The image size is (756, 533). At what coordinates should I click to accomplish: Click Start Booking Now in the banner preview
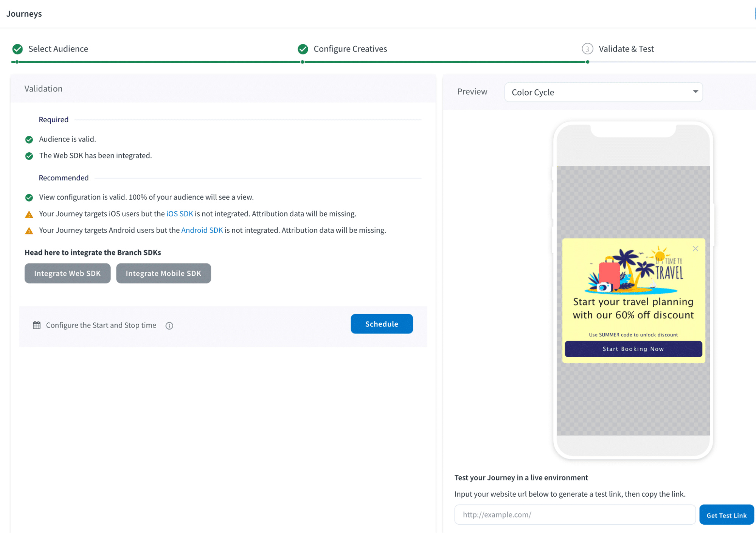[633, 349]
